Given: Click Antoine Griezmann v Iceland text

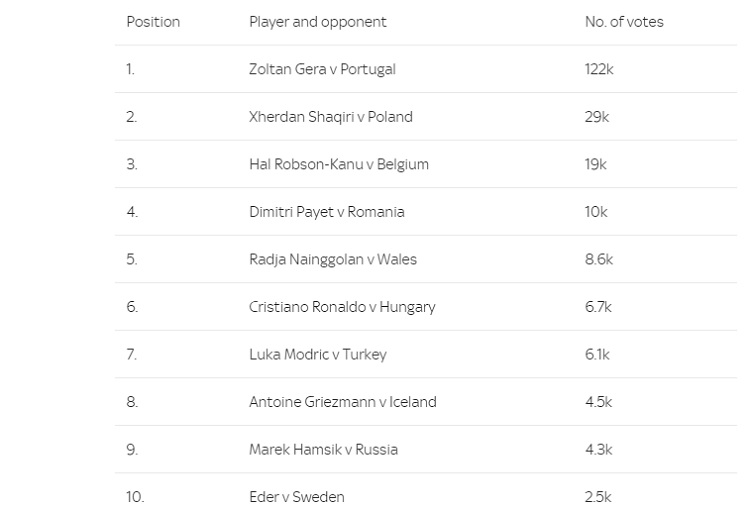Looking at the screenshot, I should click(342, 401).
